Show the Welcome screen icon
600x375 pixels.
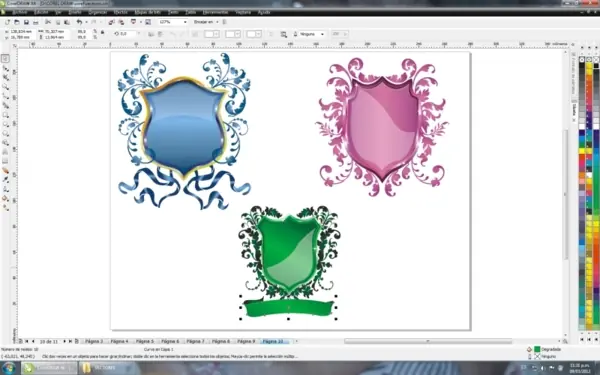coord(148,22)
